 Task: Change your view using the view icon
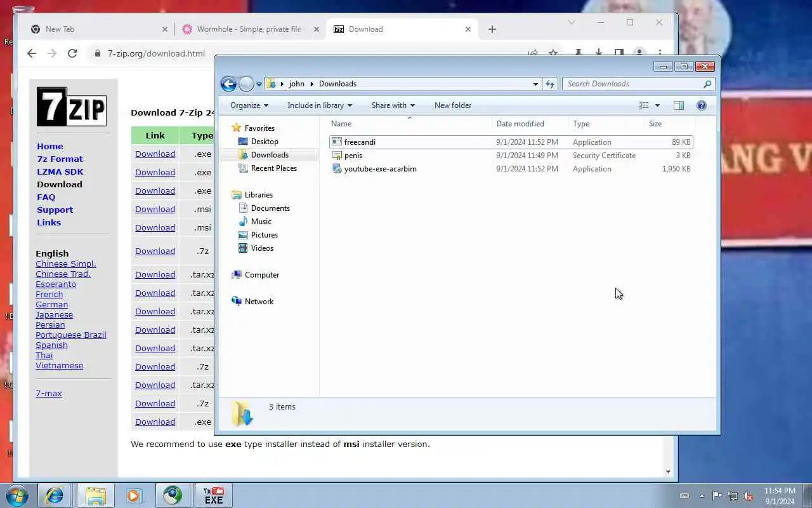click(644, 105)
